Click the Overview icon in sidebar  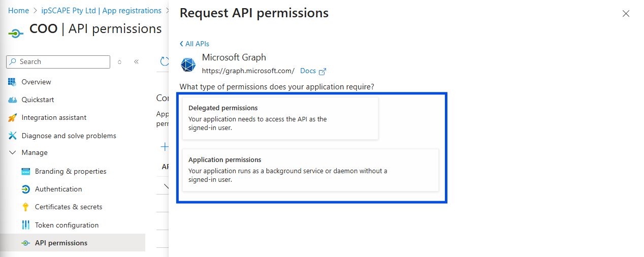pos(12,82)
